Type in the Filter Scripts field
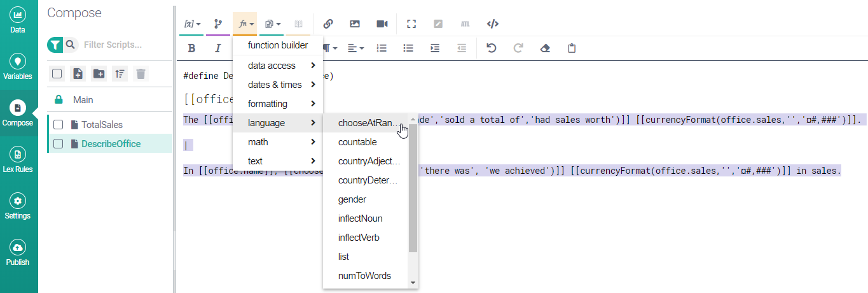This screenshot has width=868, height=293. [124, 45]
